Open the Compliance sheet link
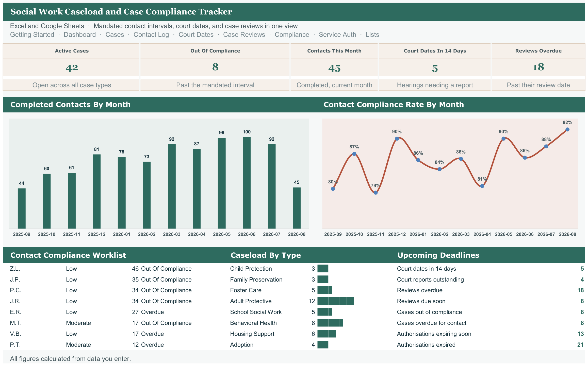The width and height of the screenshot is (588, 365). pyautogui.click(x=292, y=34)
